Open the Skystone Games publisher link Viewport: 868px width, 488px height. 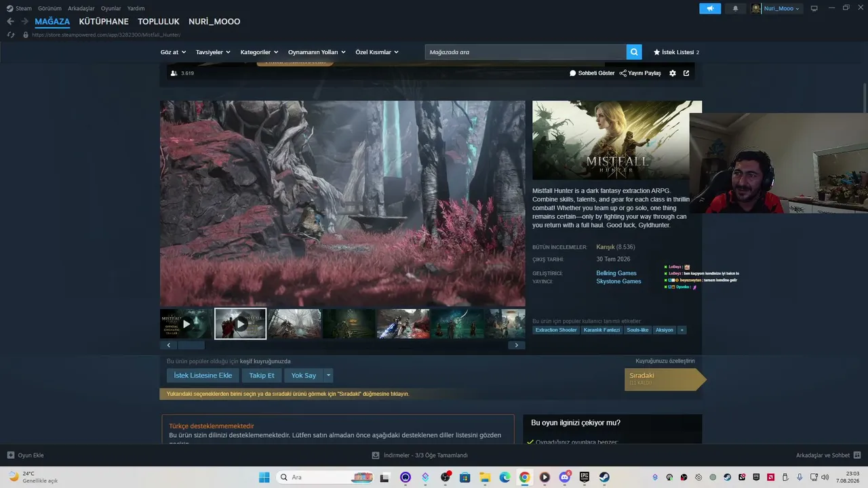pos(618,281)
